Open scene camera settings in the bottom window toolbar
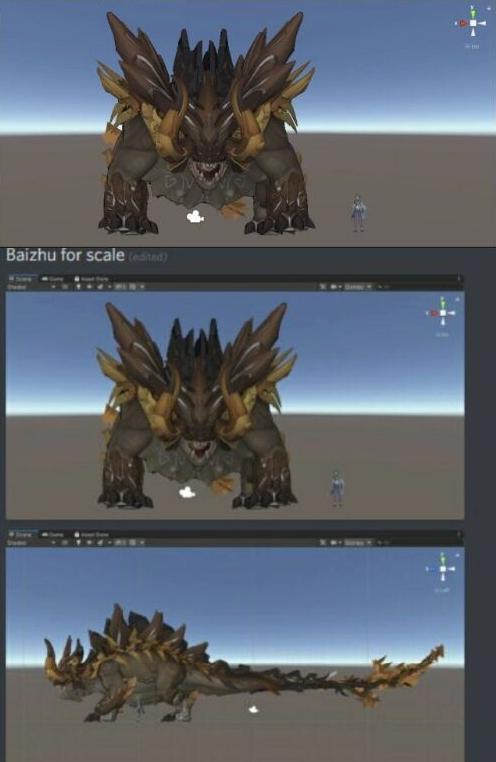 tap(336, 542)
